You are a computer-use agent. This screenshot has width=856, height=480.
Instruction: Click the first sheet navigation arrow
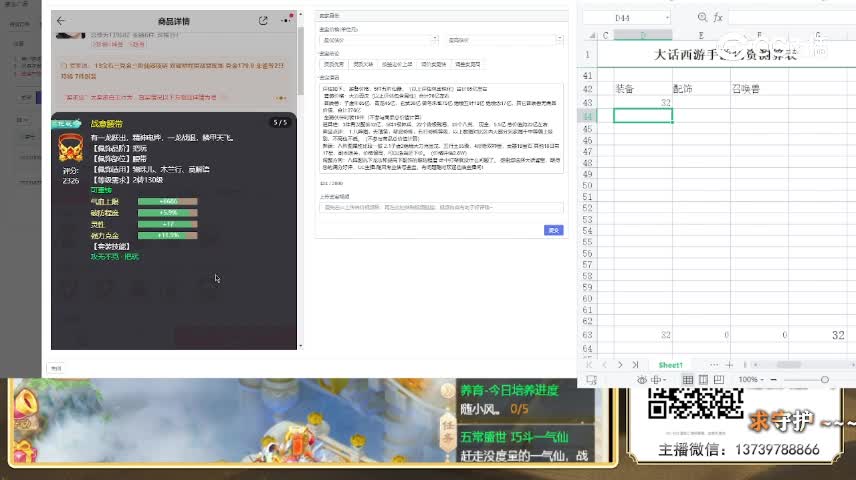(x=588, y=365)
